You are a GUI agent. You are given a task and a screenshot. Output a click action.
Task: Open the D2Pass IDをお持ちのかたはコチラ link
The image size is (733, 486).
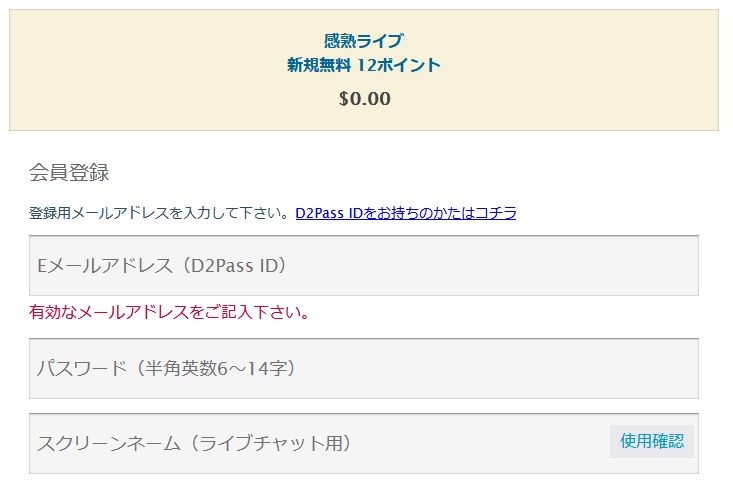point(405,213)
